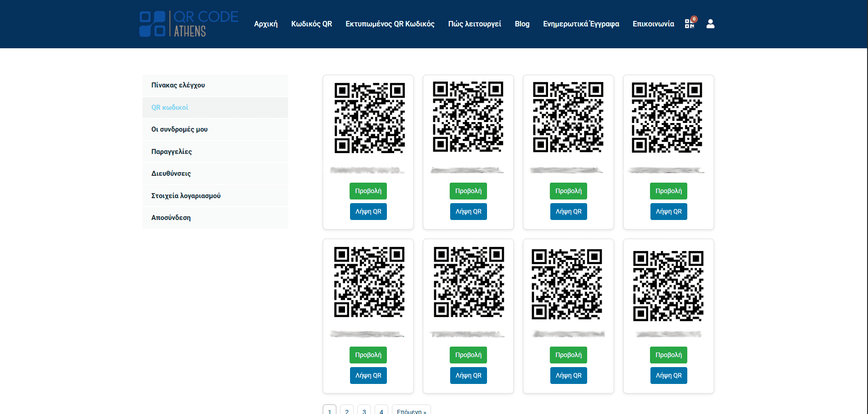Click Αποσύνδεση to log out
The width and height of the screenshot is (868, 414).
point(171,218)
